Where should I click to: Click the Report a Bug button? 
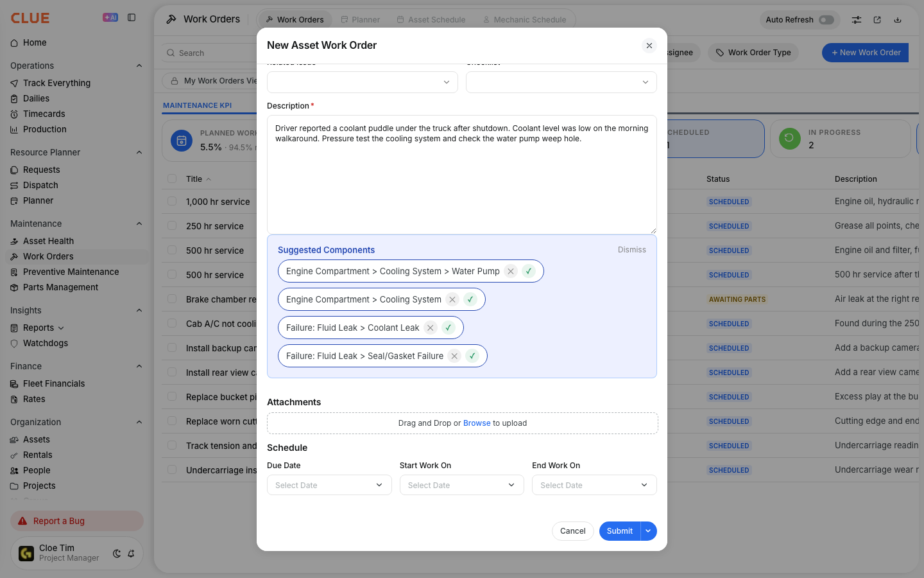(x=77, y=521)
